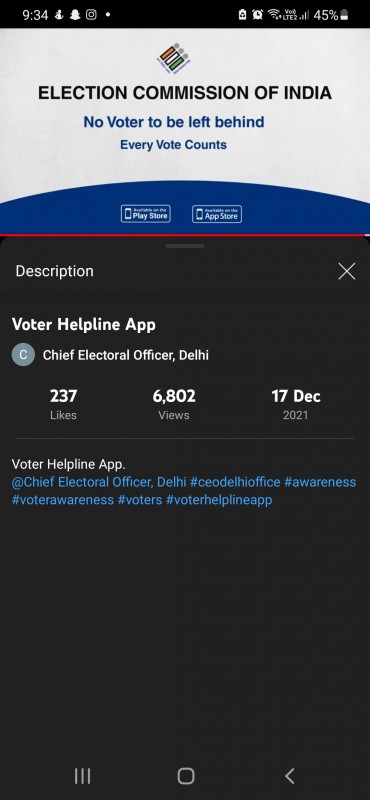Tap the Chief Electoral Officer channel avatar

23,355
